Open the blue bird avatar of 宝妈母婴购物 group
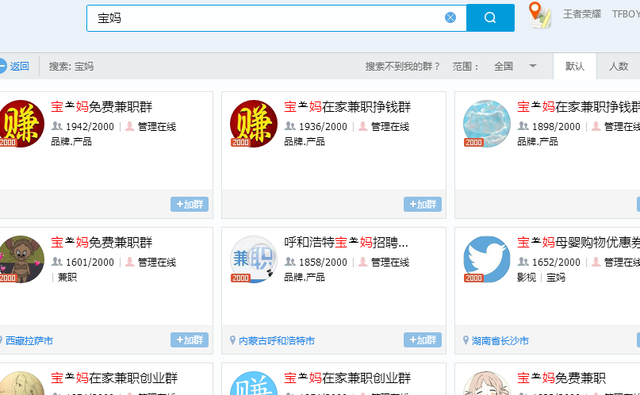640x395 pixels. 487,259
